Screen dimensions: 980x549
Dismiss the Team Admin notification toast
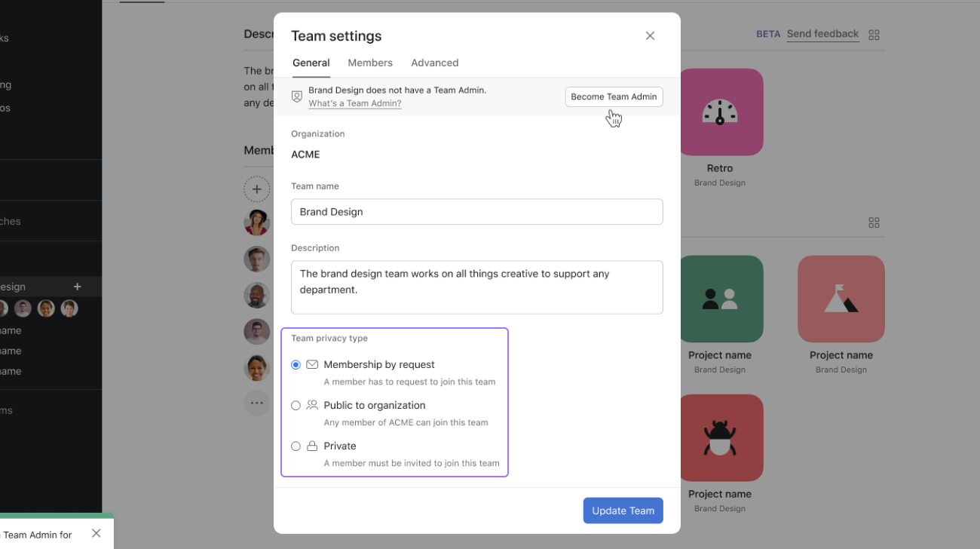click(96, 533)
